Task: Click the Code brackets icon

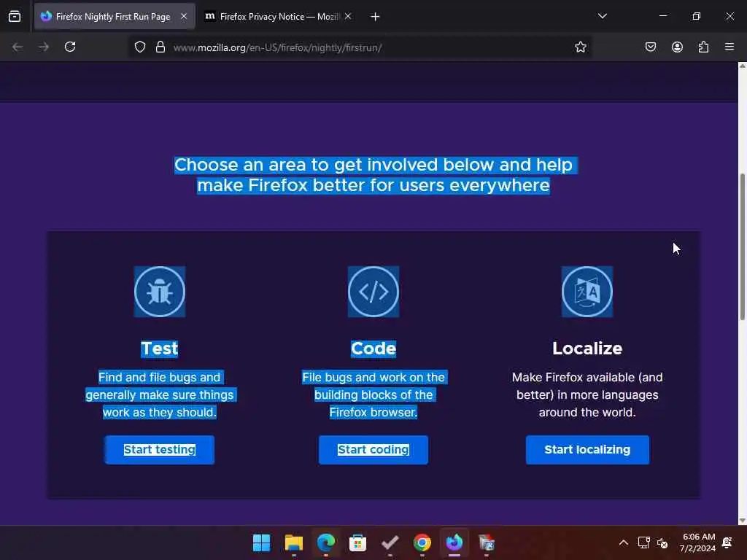Action: (x=373, y=292)
